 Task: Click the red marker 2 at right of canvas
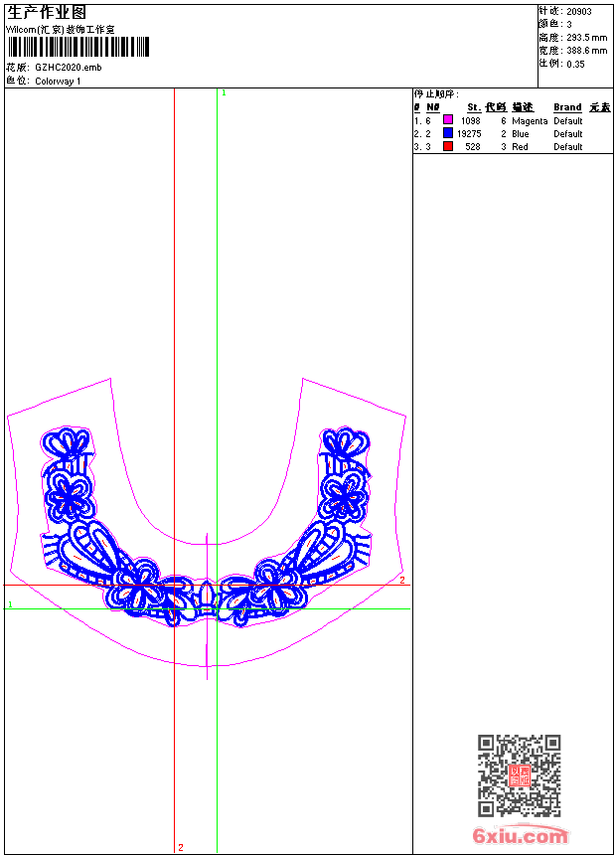pyautogui.click(x=402, y=581)
